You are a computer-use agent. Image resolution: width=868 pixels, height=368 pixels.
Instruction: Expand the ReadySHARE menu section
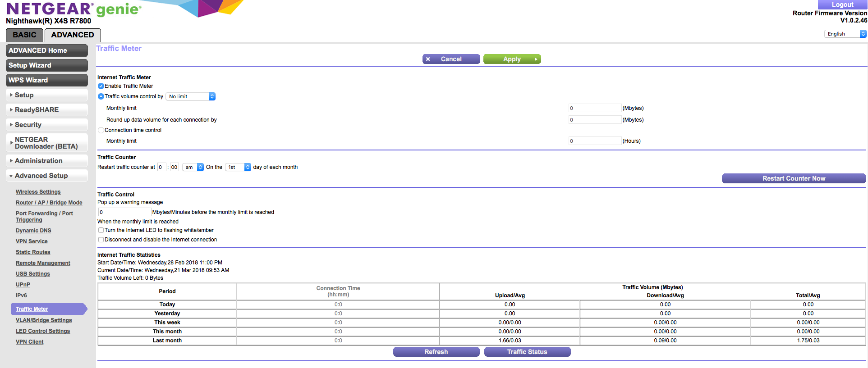tap(47, 110)
